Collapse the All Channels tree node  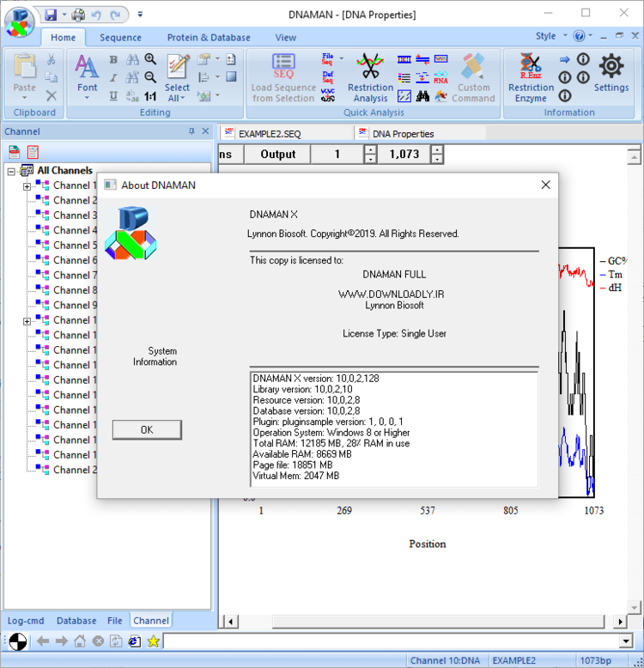click(11, 171)
